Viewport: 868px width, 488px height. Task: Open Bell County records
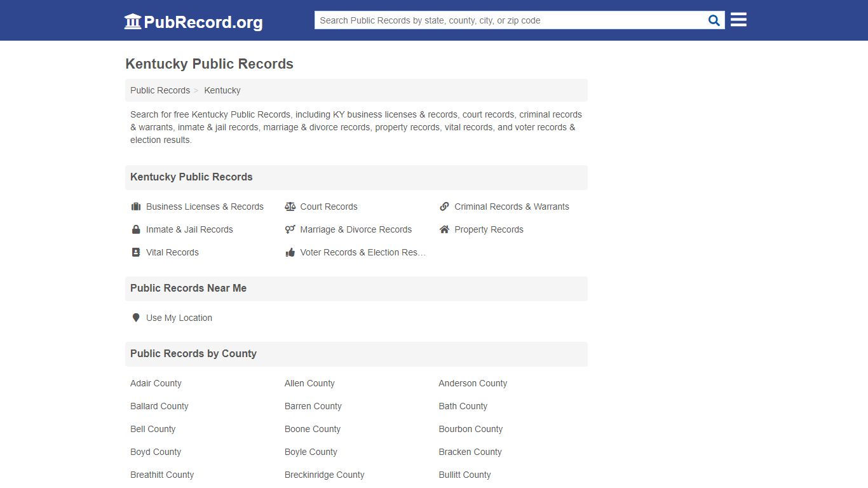[153, 429]
